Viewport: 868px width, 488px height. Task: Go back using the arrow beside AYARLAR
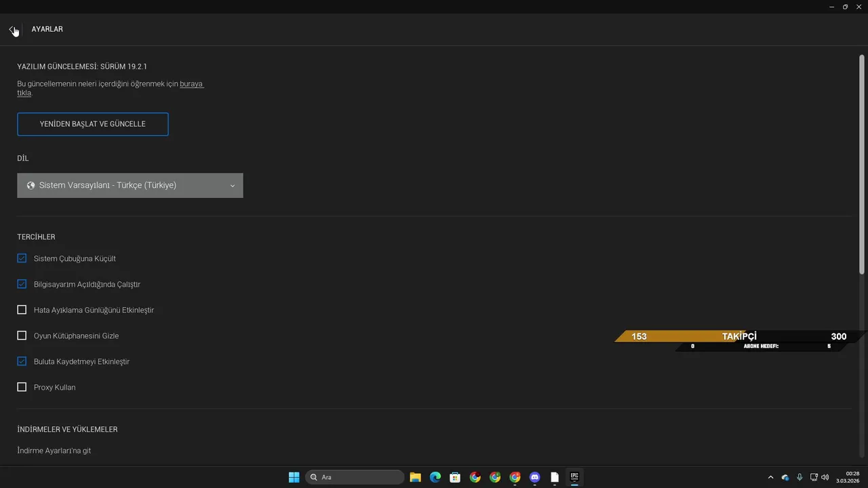pos(12,30)
